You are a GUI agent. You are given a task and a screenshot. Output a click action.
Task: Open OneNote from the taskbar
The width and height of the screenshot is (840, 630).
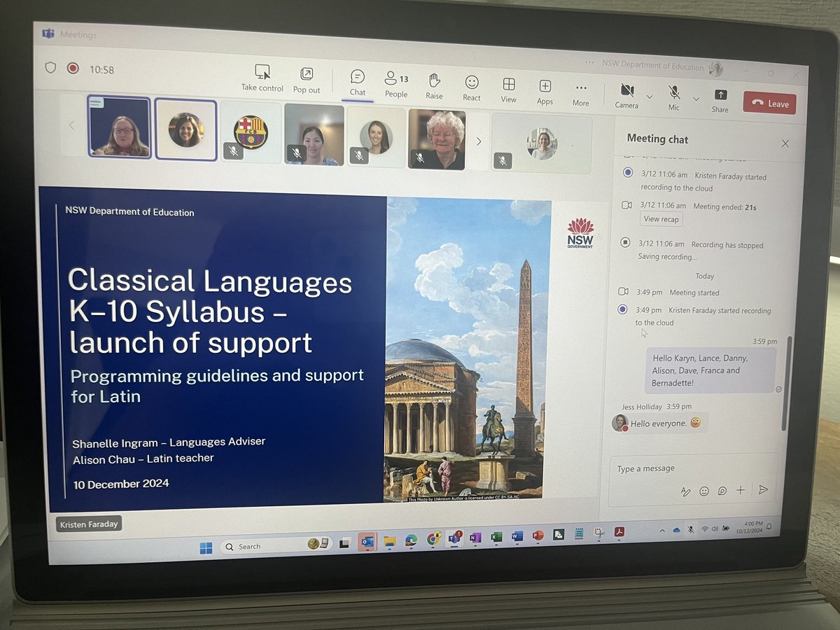(x=475, y=538)
